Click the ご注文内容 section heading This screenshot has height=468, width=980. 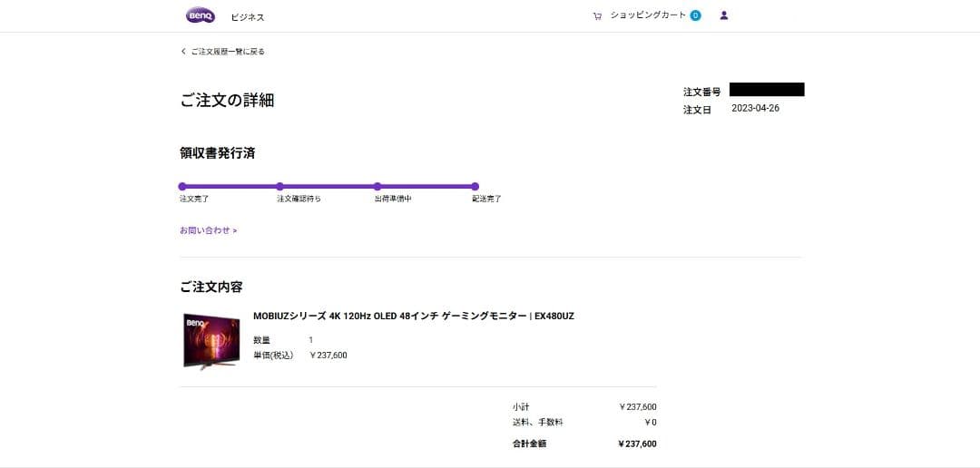[211, 288]
